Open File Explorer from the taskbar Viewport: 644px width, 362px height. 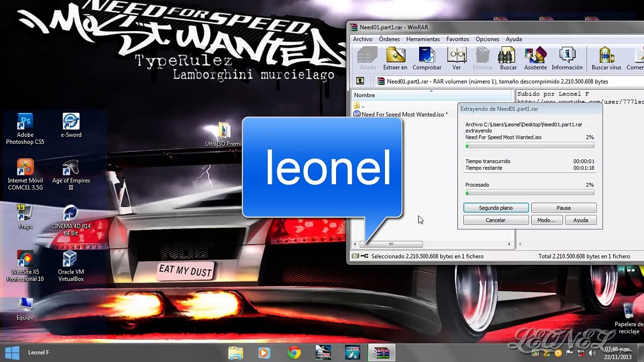235,353
